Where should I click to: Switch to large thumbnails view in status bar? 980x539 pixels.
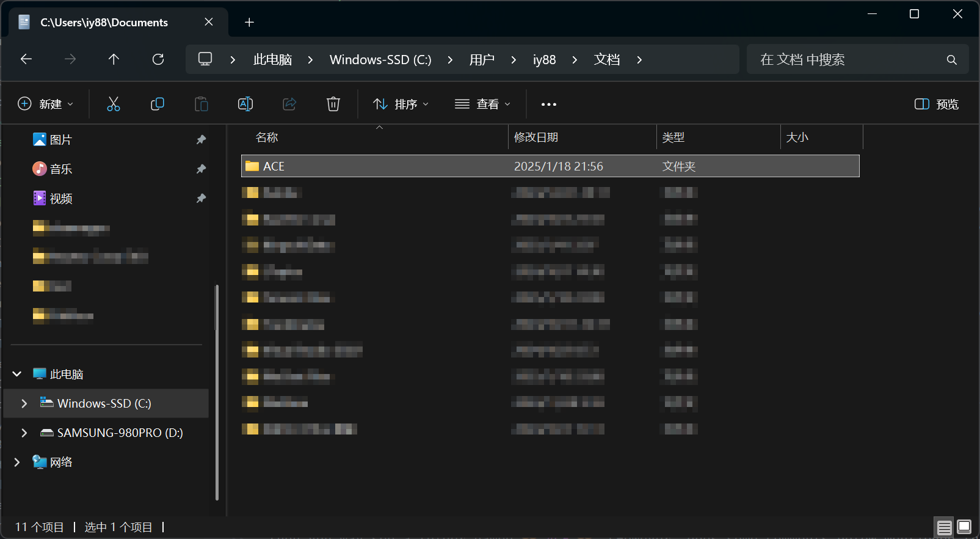[x=964, y=527]
